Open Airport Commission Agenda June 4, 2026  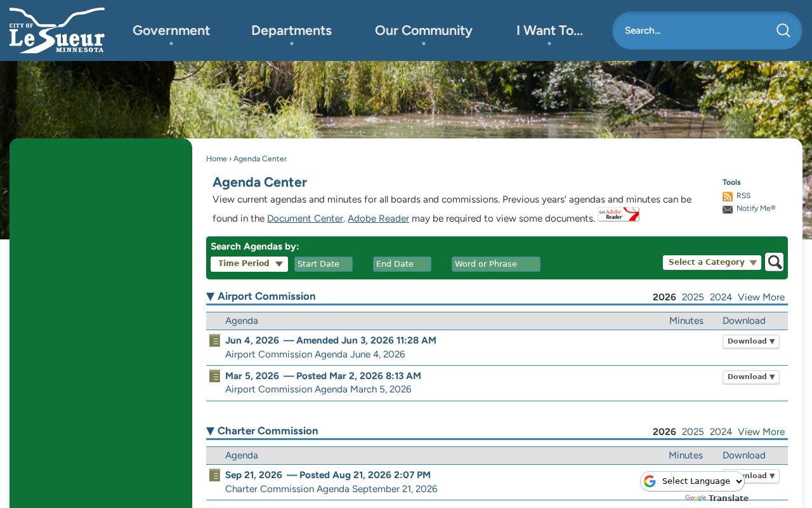tap(315, 354)
